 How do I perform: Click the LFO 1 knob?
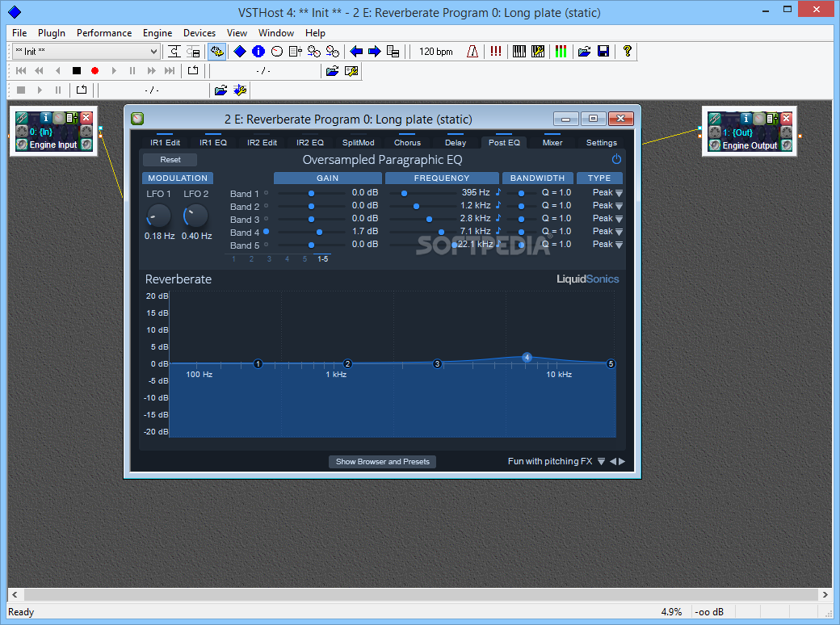pos(158,216)
